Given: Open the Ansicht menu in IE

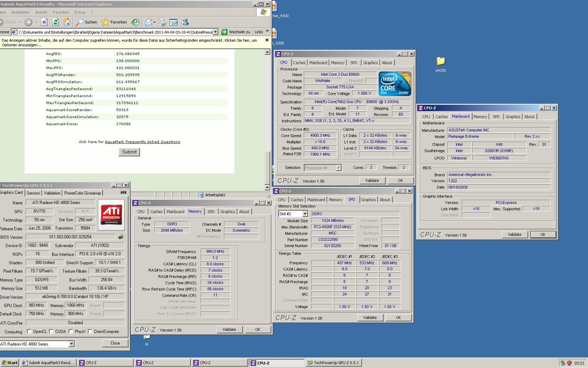Looking at the screenshot, I should 41,12.
